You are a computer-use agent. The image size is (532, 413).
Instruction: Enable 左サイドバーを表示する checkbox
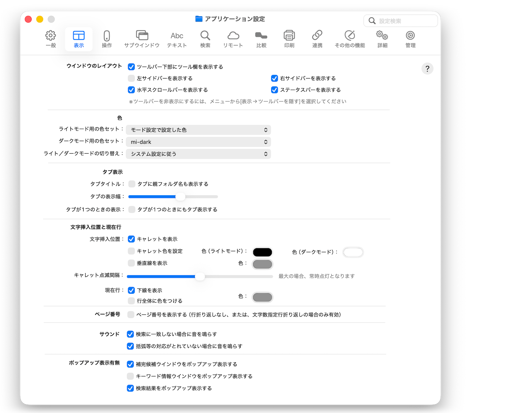tap(131, 78)
